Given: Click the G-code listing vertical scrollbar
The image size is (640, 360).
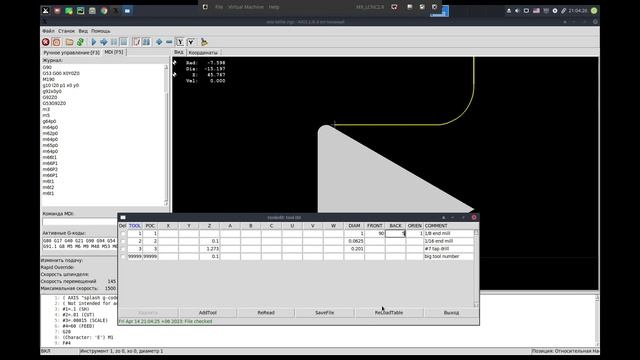Looking at the screenshot, I should [597, 321].
